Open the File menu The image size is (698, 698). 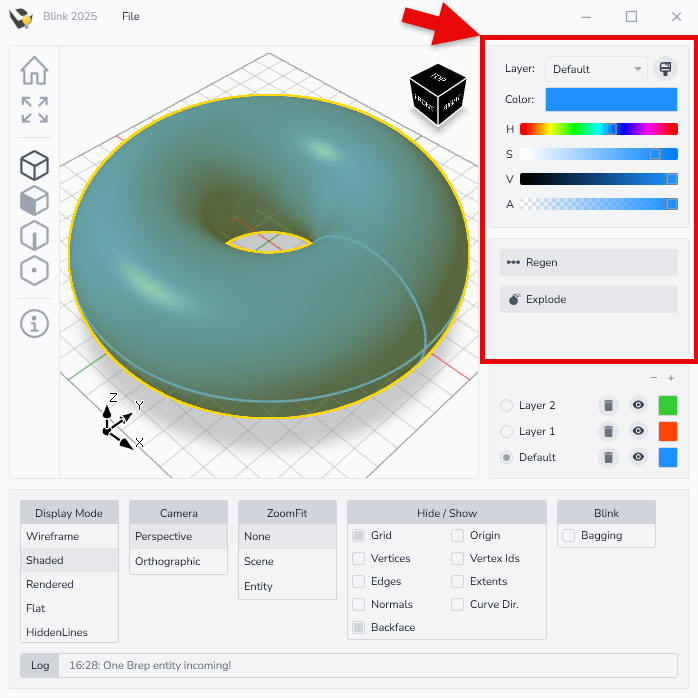[x=131, y=16]
